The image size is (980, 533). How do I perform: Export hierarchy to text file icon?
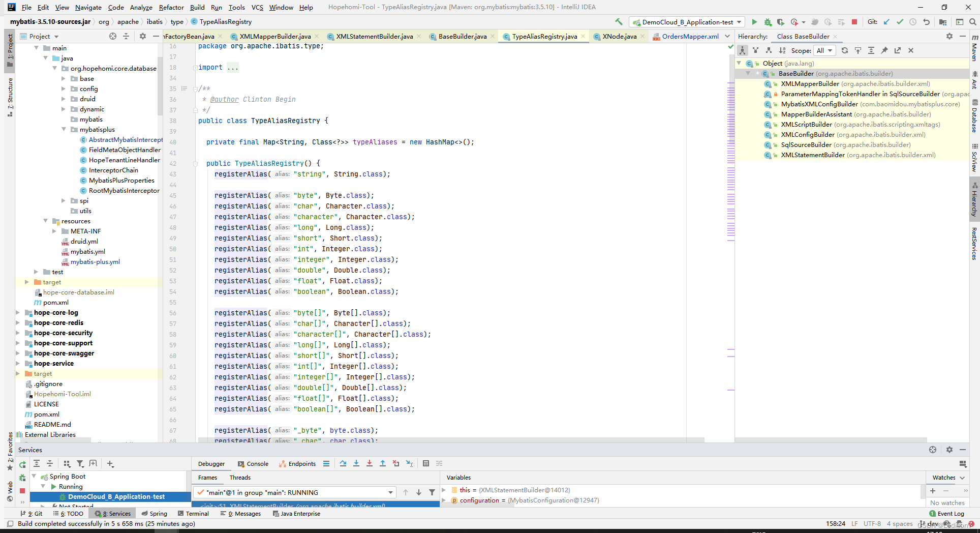[x=898, y=50]
